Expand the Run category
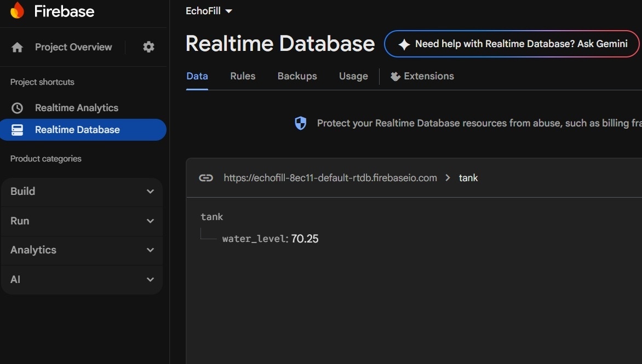This screenshot has height=364, width=642. tap(82, 221)
